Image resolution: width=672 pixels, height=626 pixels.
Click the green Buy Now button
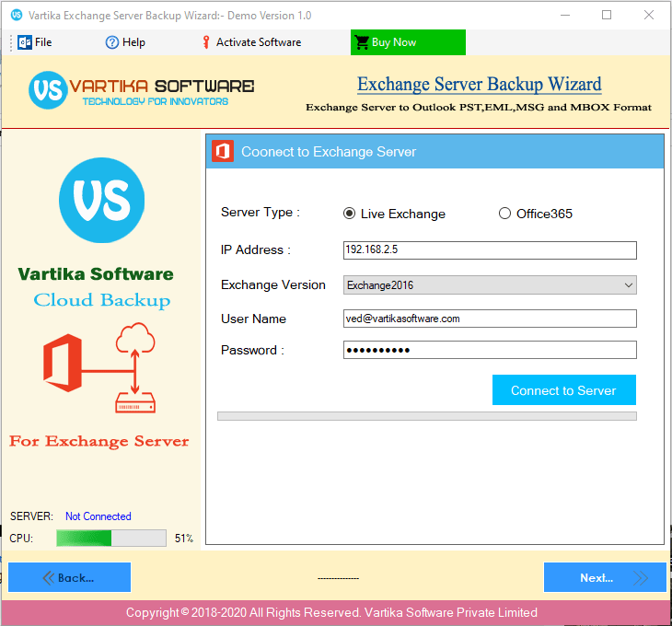408,42
